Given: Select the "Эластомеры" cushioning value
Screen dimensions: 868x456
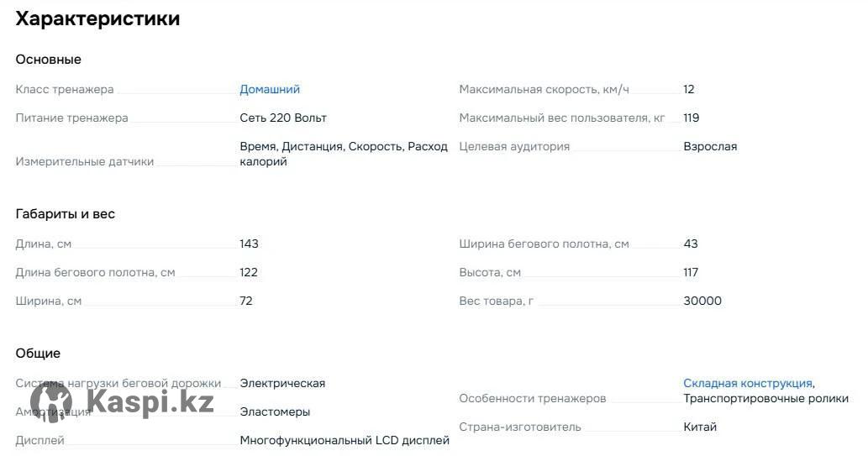Looking at the screenshot, I should point(275,411).
